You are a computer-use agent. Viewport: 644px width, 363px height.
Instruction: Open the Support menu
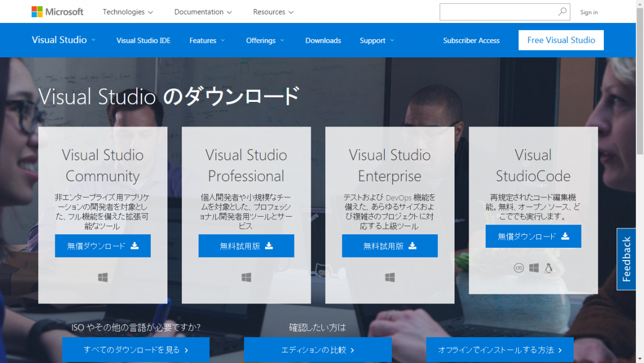point(377,40)
